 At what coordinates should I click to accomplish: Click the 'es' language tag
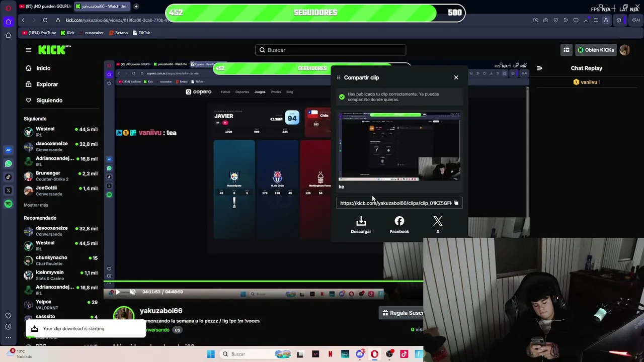(177, 330)
